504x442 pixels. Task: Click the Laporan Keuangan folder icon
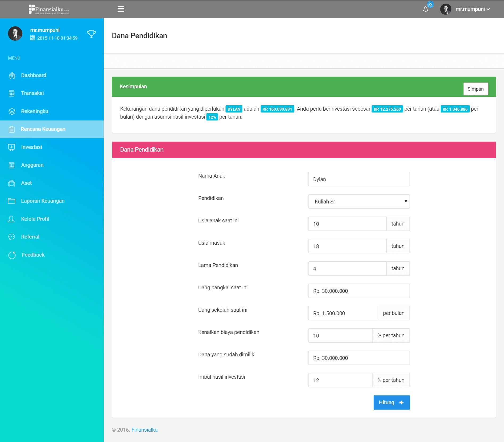[12, 201]
